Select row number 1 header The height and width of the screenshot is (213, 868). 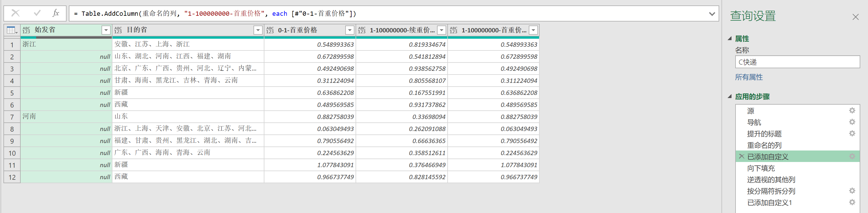click(12, 44)
